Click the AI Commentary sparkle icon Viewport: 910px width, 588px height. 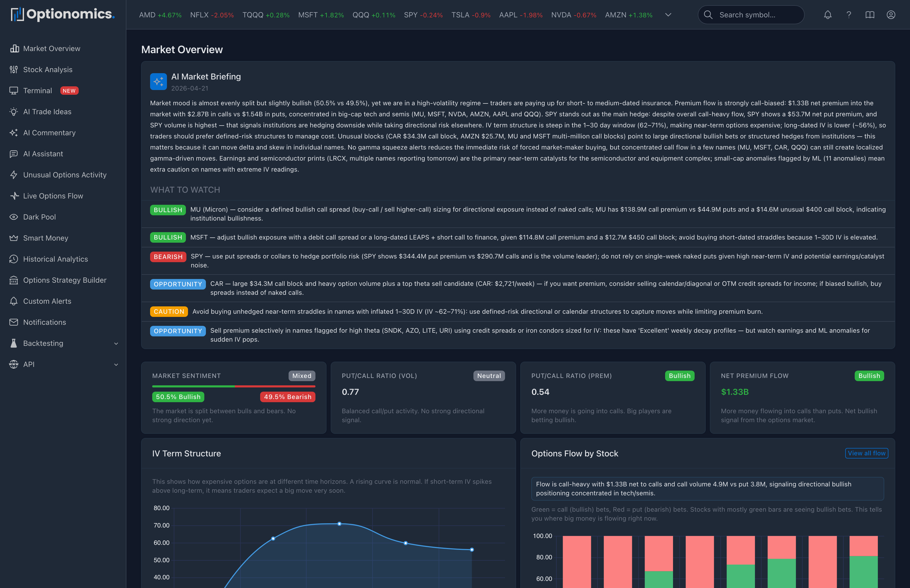(14, 132)
